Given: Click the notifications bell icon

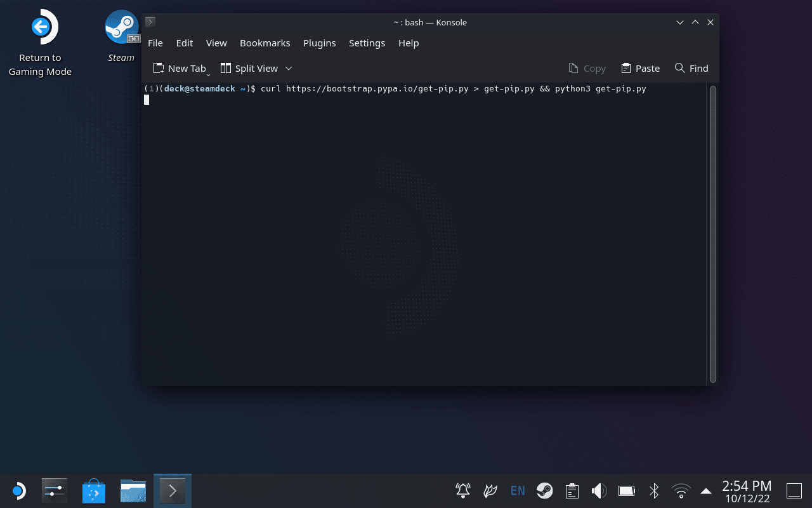Looking at the screenshot, I should pyautogui.click(x=463, y=491).
